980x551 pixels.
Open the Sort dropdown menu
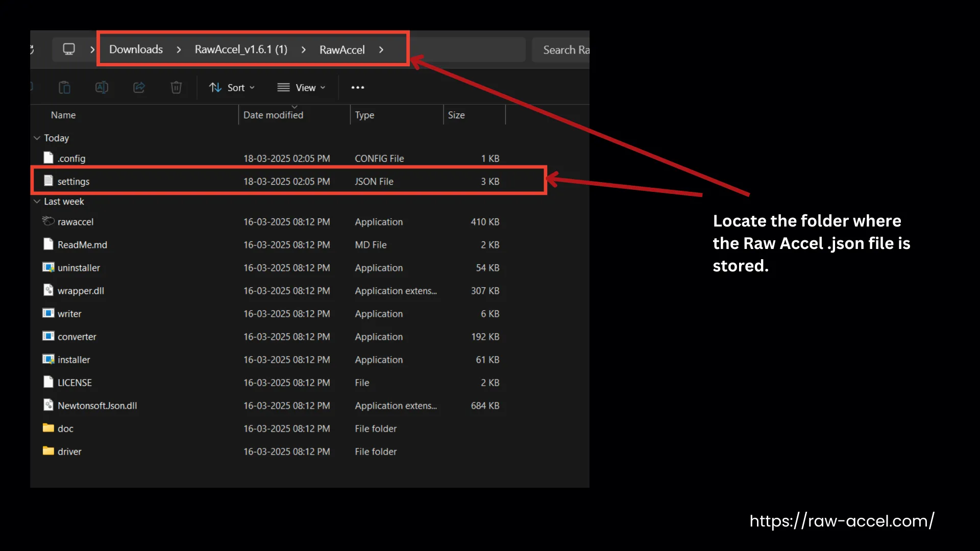tap(232, 88)
